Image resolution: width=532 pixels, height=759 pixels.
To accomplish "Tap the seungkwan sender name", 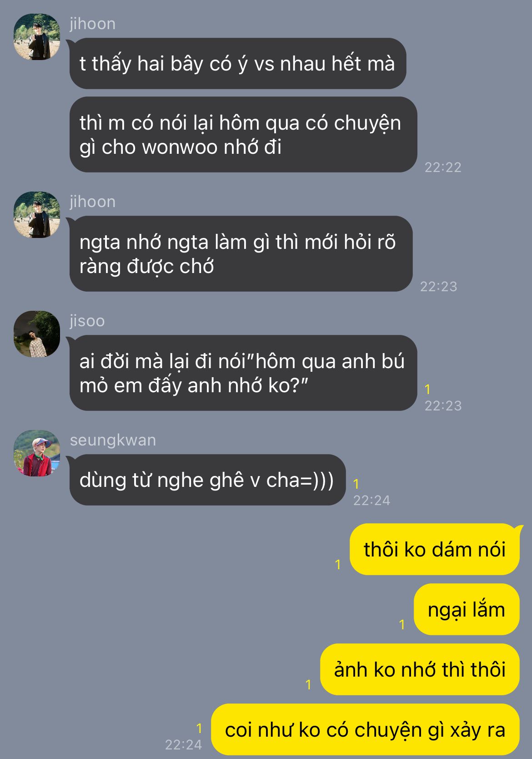I will [113, 440].
